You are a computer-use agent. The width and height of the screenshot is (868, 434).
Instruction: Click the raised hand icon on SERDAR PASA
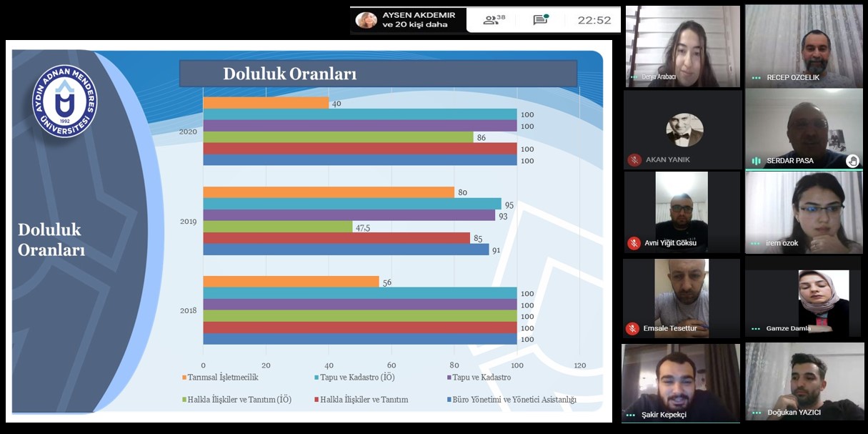(x=852, y=161)
